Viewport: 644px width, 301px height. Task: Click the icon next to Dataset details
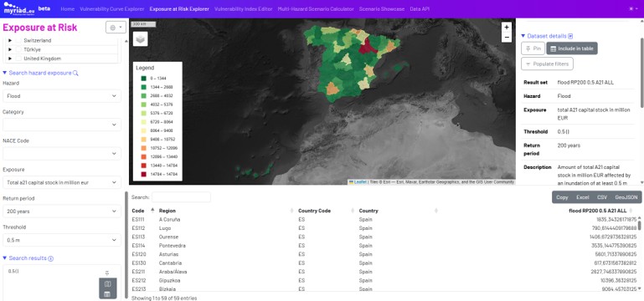tap(570, 36)
